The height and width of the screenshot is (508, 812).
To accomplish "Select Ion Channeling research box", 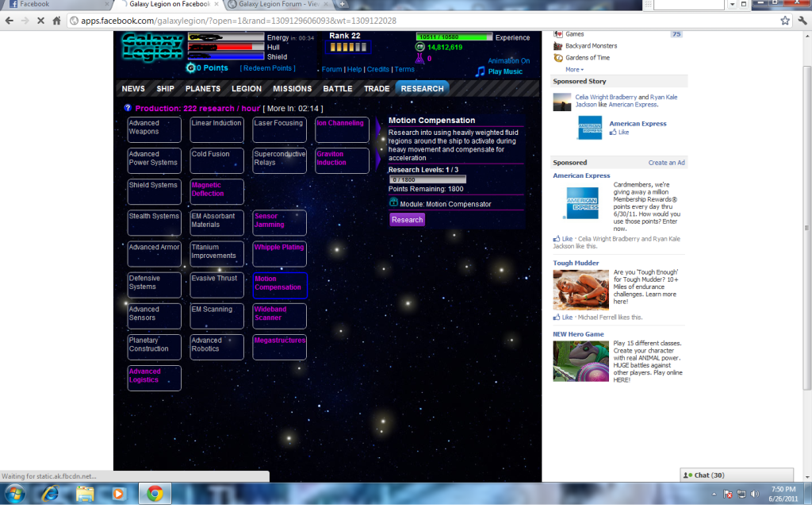I will point(342,129).
